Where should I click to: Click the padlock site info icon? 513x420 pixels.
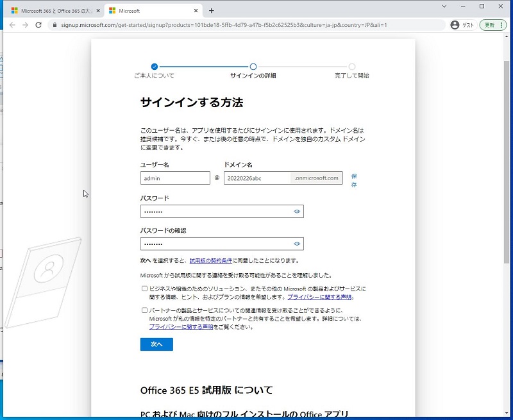pyautogui.click(x=55, y=25)
